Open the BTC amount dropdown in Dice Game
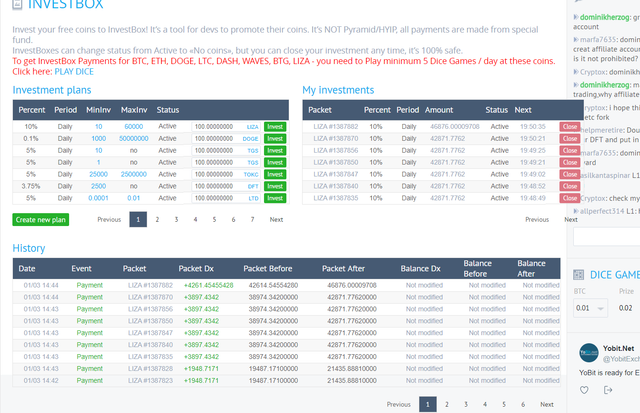This screenshot has width=640, height=413. (590, 308)
